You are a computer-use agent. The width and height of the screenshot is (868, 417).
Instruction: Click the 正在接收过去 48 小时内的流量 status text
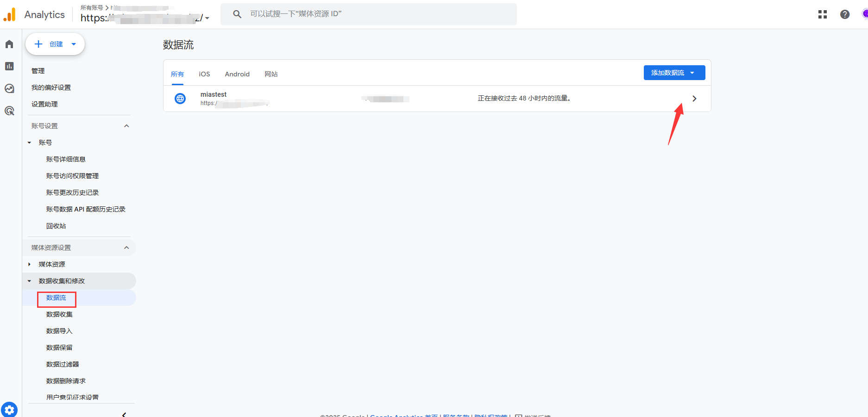(524, 98)
